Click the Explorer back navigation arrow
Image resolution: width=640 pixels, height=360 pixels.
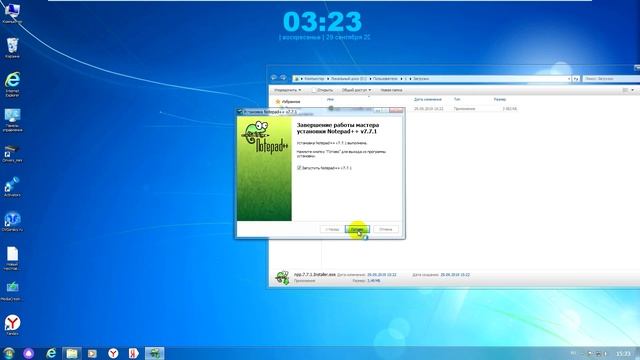[x=274, y=78]
